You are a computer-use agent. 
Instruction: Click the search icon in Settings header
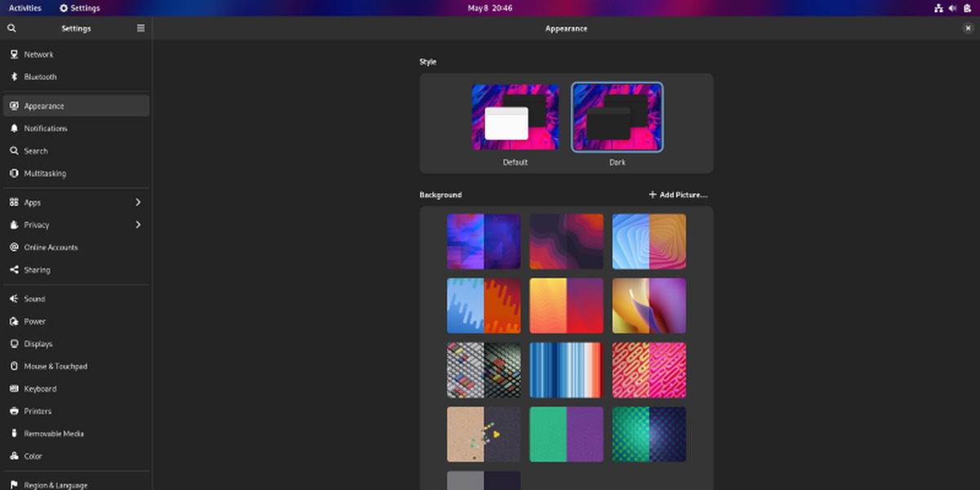click(x=11, y=28)
